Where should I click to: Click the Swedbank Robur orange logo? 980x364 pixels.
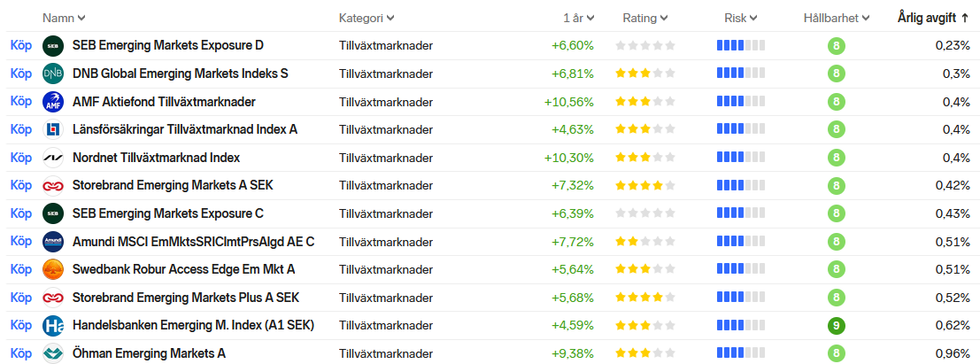53,269
